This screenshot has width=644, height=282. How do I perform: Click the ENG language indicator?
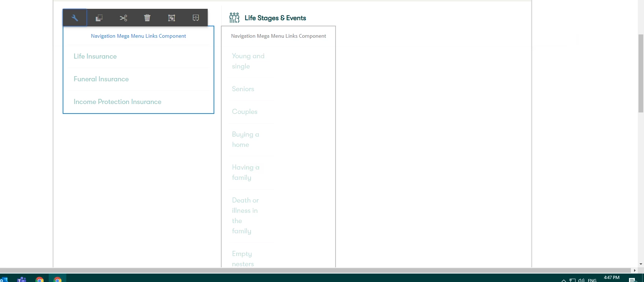point(592,280)
